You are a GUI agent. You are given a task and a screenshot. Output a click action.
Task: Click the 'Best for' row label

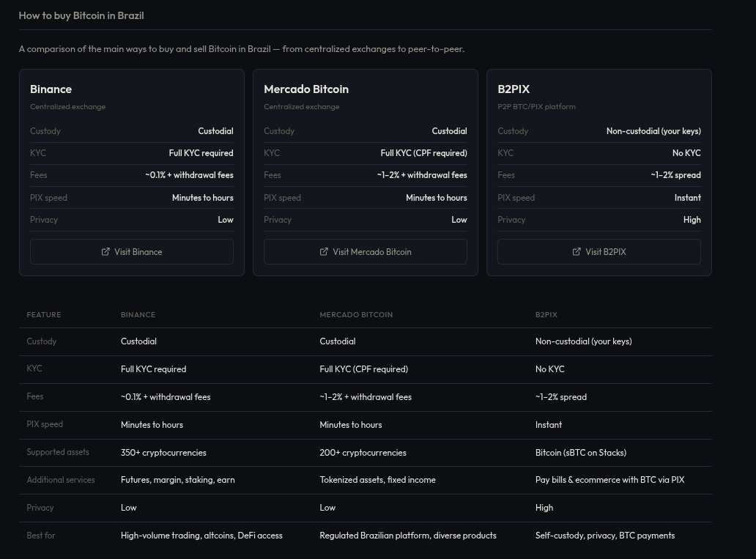tap(41, 536)
